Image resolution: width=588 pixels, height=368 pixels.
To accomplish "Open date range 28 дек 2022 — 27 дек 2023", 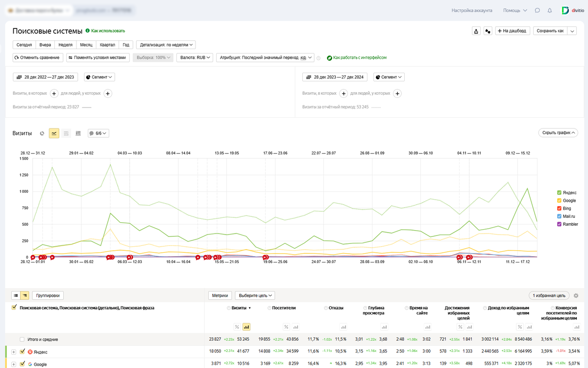I will click(x=45, y=77).
